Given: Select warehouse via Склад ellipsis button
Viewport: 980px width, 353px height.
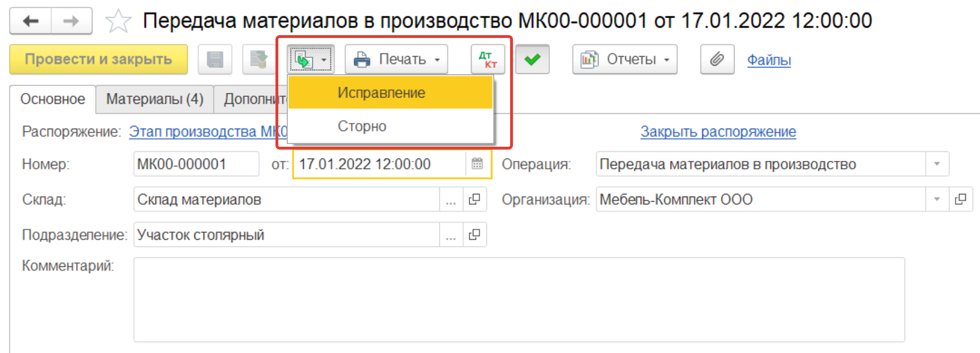Looking at the screenshot, I should (x=451, y=200).
